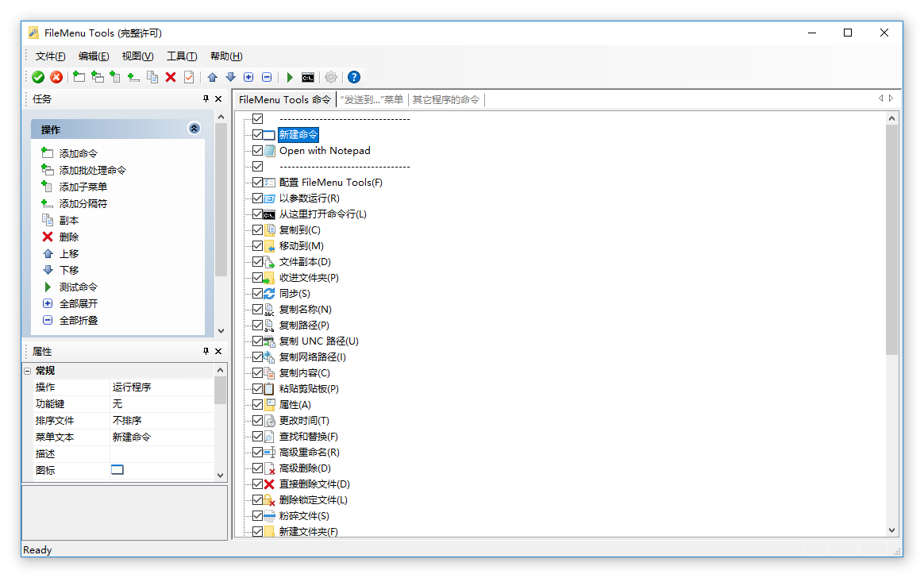Switch to the 其它程序的命令 tab
This screenshot has height=578, width=924.
coord(446,99)
